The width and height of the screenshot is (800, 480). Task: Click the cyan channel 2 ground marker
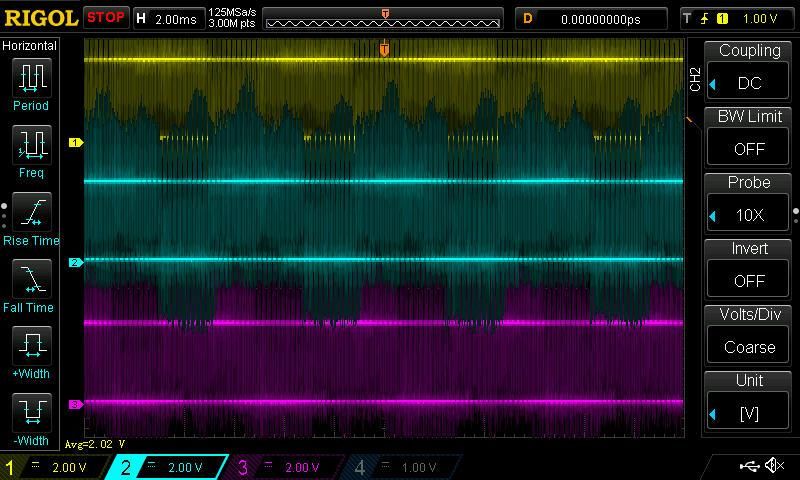(76, 263)
